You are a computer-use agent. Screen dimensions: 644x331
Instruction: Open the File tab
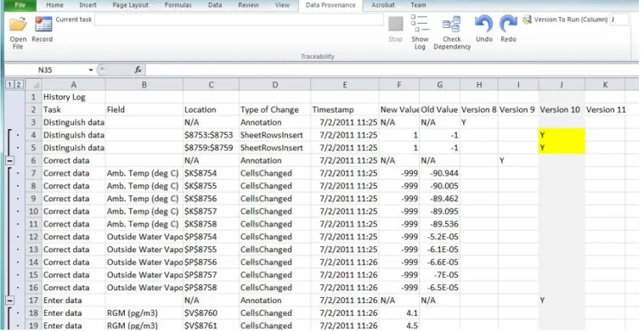click(x=19, y=5)
